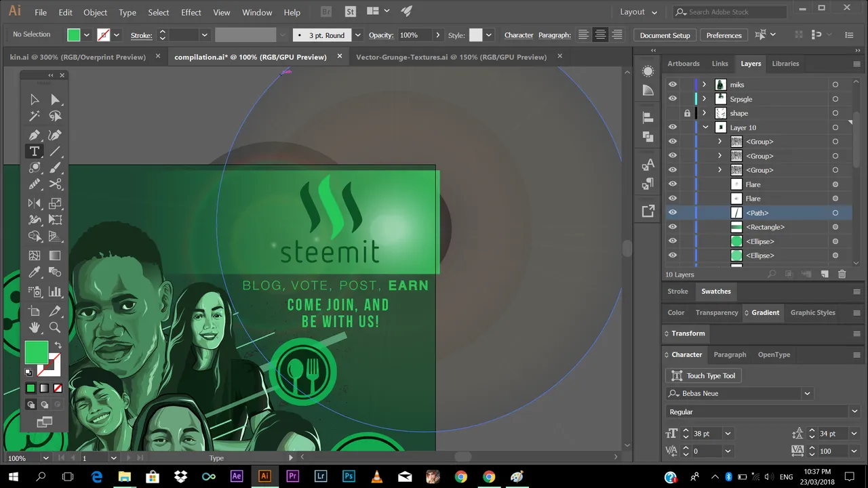Click the Touch Type Tool button
Image resolution: width=868 pixels, height=488 pixels.
tap(703, 375)
